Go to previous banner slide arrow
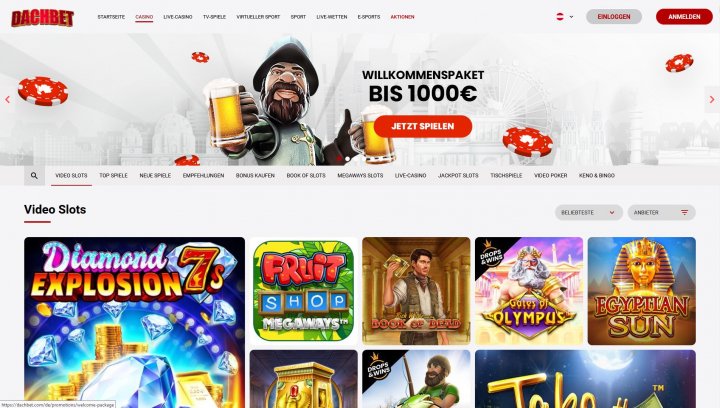Image resolution: width=720 pixels, height=408 pixels. pyautogui.click(x=7, y=99)
